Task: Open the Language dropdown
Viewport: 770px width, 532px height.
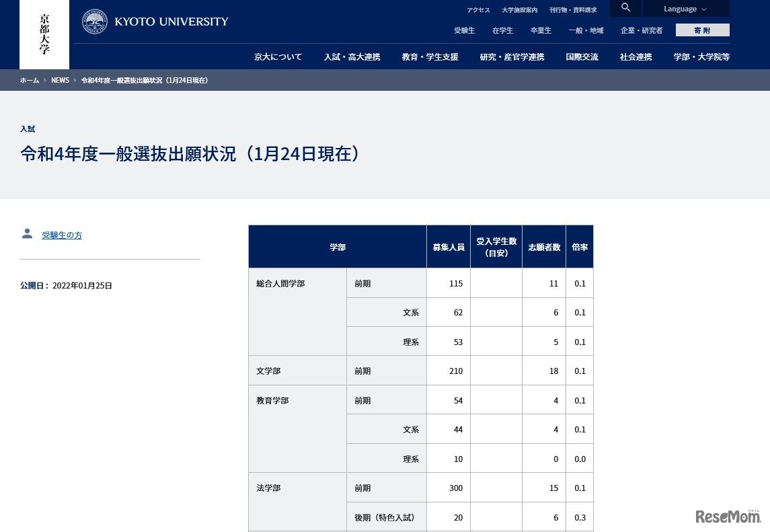Action: point(681,8)
